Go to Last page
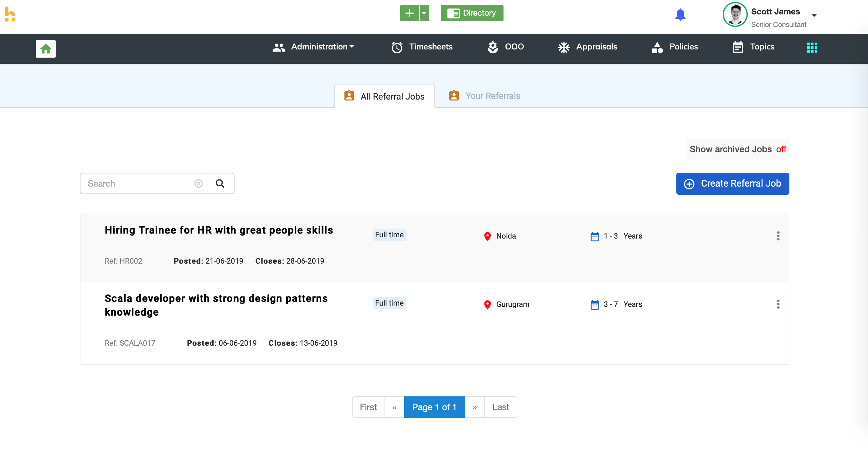This screenshot has height=464, width=868. [x=501, y=407]
